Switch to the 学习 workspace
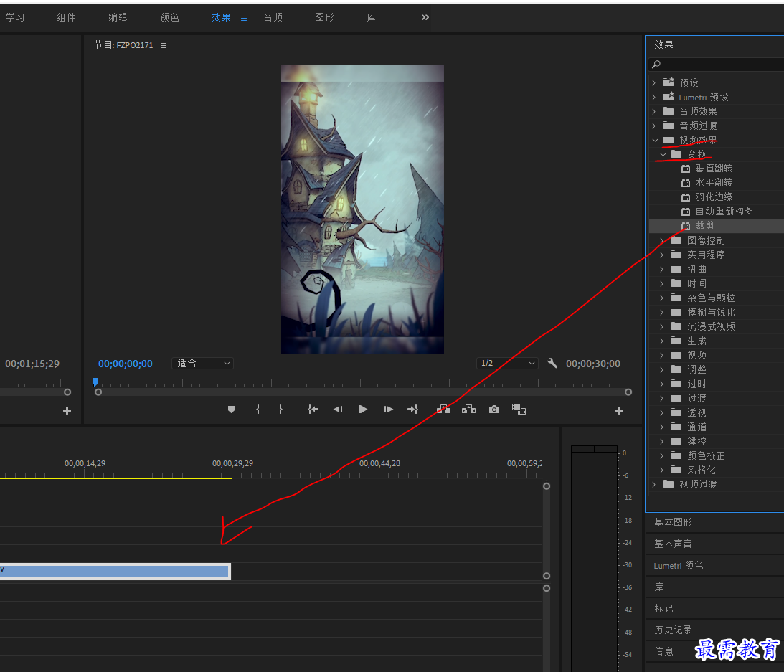The height and width of the screenshot is (672, 784). [x=15, y=17]
